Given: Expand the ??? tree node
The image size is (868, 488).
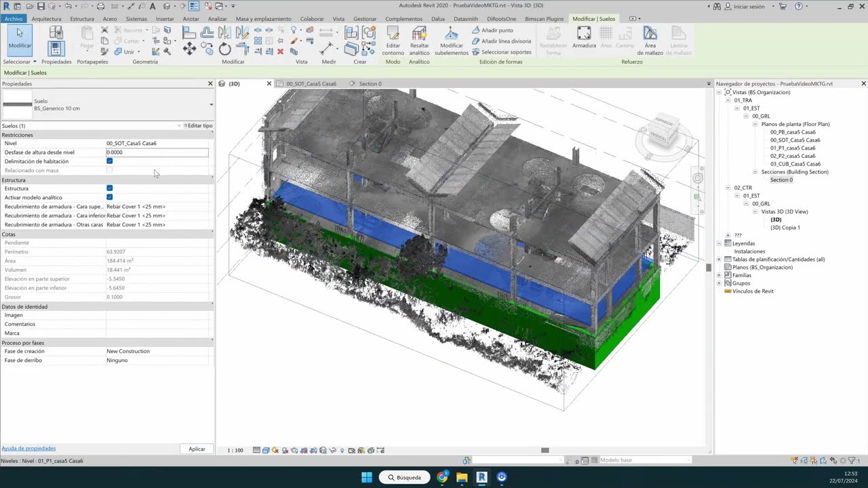Looking at the screenshot, I should 728,235.
